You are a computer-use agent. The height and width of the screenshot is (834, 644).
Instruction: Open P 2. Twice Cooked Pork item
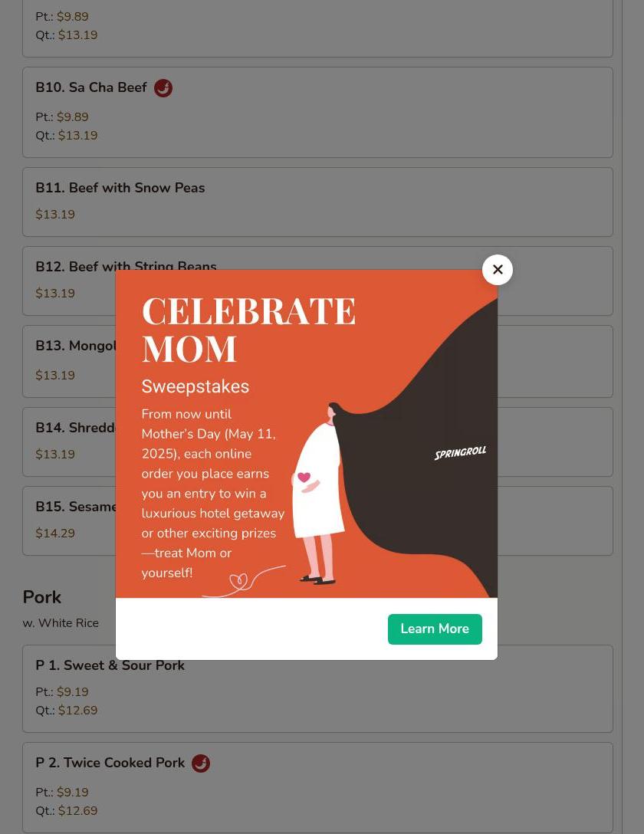317,788
